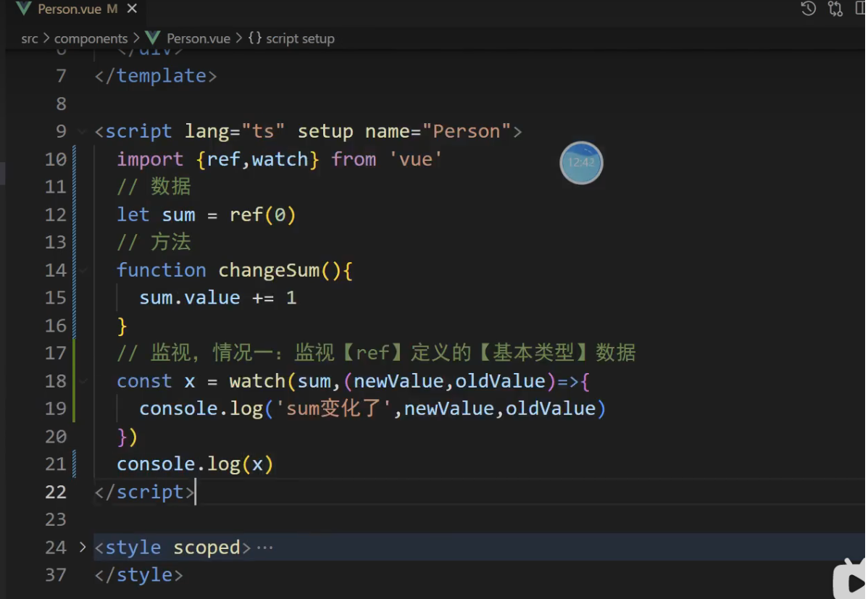Click the Vue logo in the Person.vue tab
868x599 pixels.
[x=23, y=9]
